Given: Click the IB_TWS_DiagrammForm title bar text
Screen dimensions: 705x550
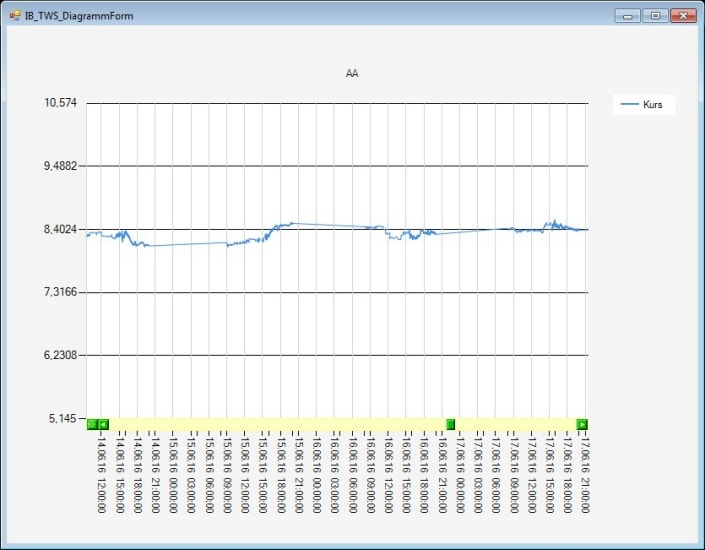Looking at the screenshot, I should tap(79, 16).
